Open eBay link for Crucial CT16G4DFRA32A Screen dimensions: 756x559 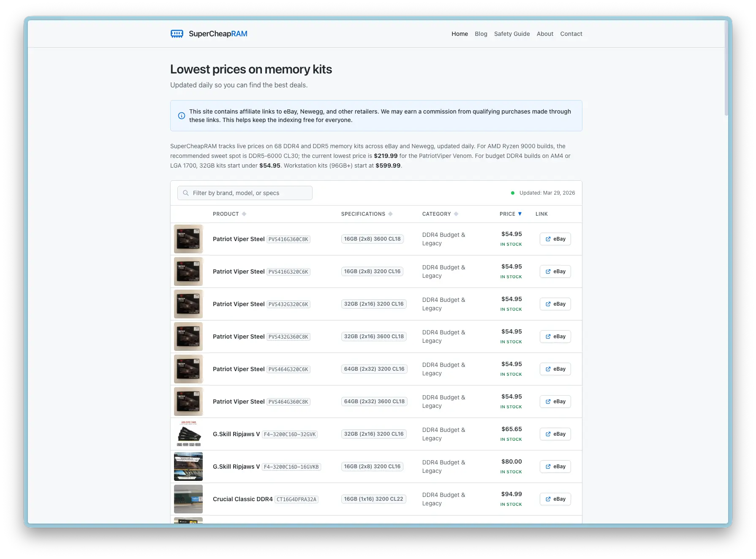[x=555, y=499]
